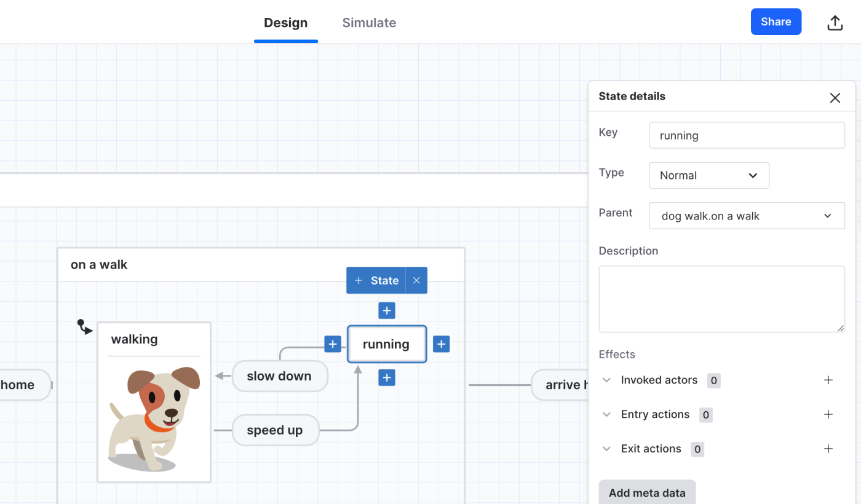Open the Parent dropdown
The image size is (861, 504).
(747, 216)
